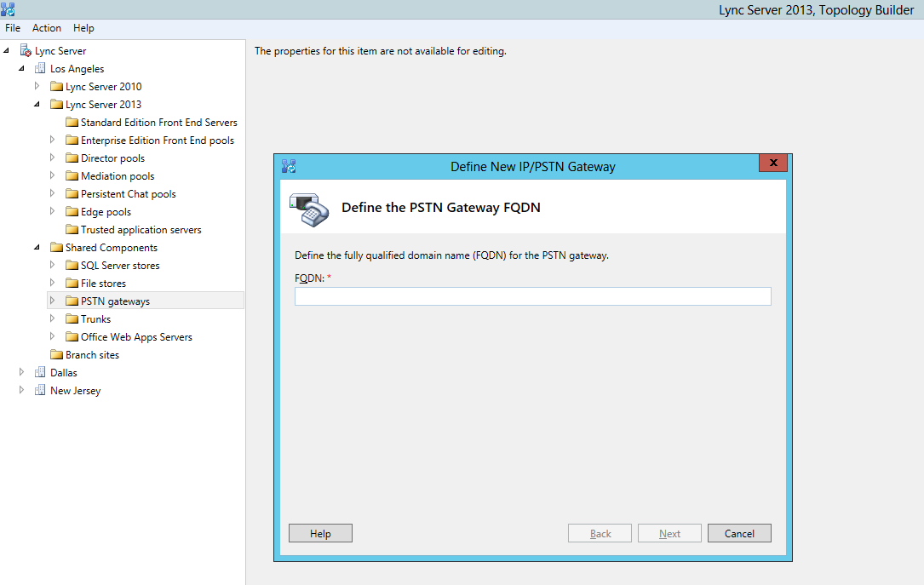Click the Lync Server root node icon
Viewport: 924px width, 585px height.
click(x=26, y=51)
